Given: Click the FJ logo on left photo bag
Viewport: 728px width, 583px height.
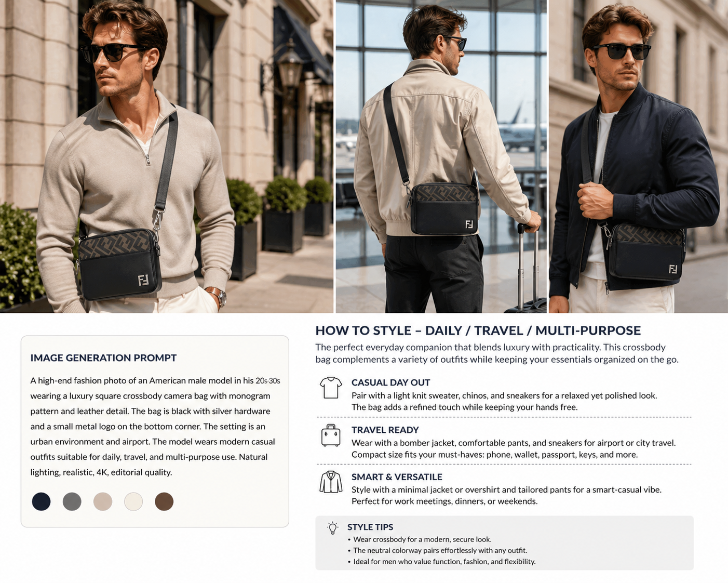Looking at the screenshot, I should point(143,280).
